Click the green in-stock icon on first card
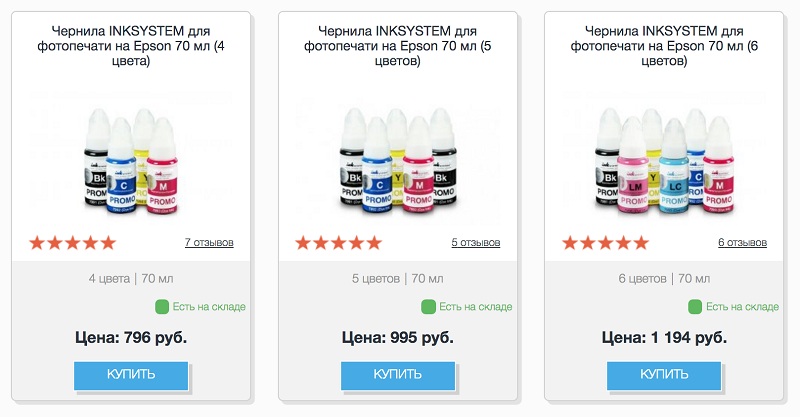800x417 pixels. coord(162,307)
